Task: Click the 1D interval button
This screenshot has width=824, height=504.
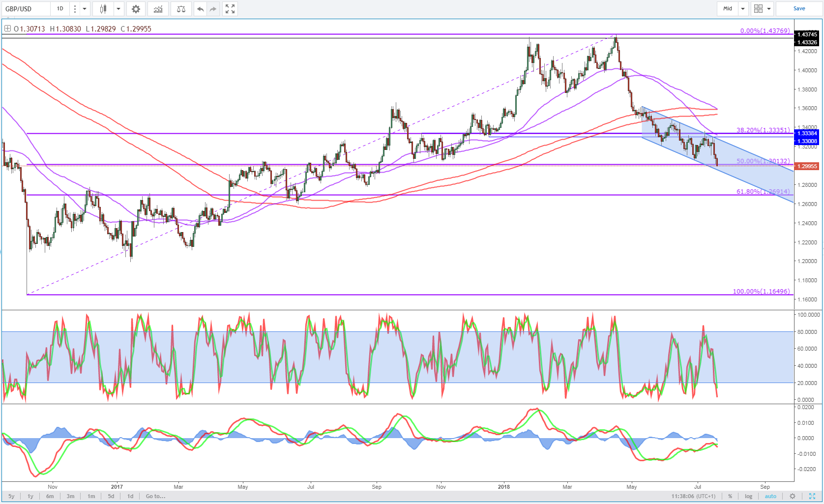Action: point(60,9)
